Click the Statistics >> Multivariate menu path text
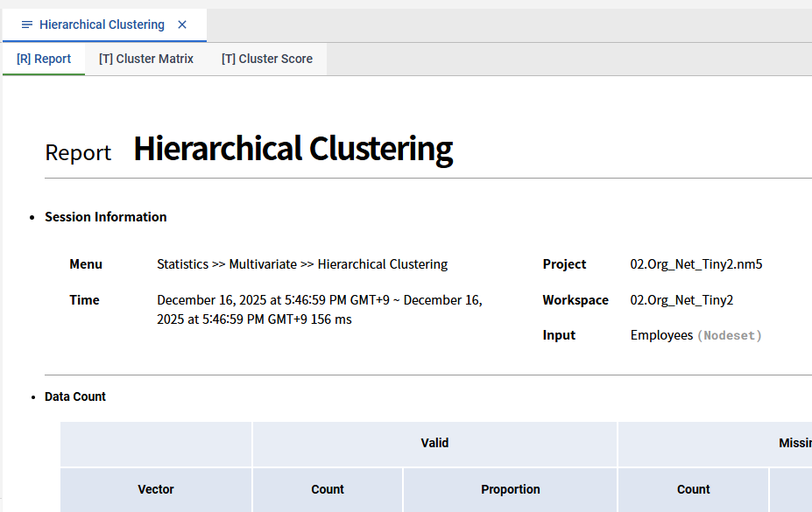Screen dimensions: 812x512 (302, 264)
